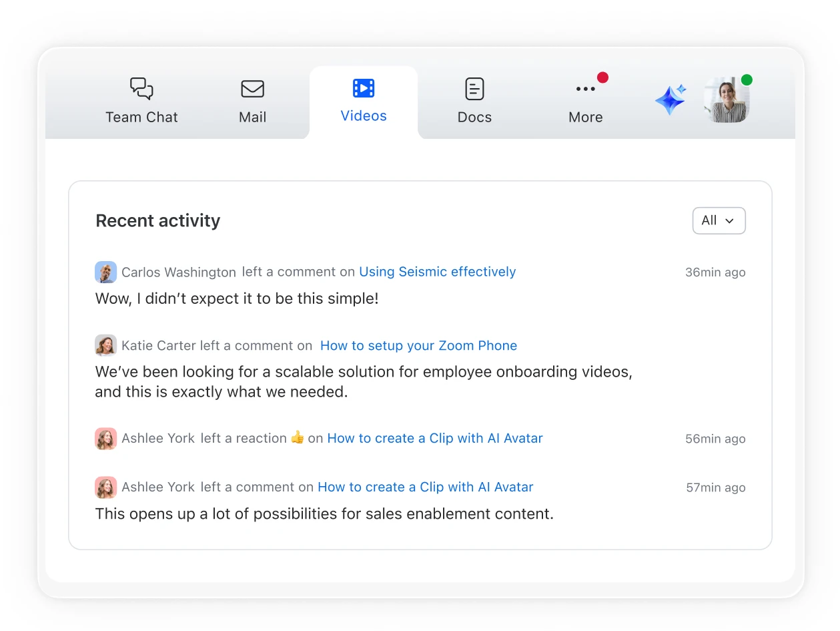Click Ashlee York's avatar in the comment entry

tap(105, 487)
